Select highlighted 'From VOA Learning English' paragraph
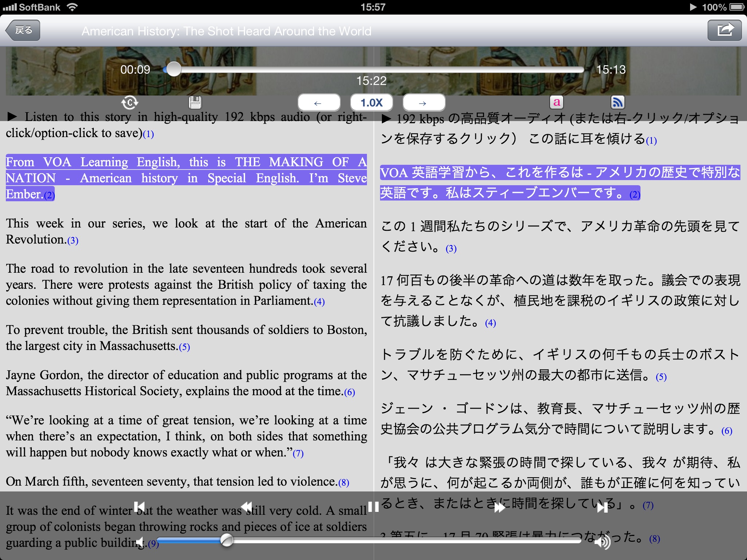The width and height of the screenshot is (747, 560). point(186,178)
